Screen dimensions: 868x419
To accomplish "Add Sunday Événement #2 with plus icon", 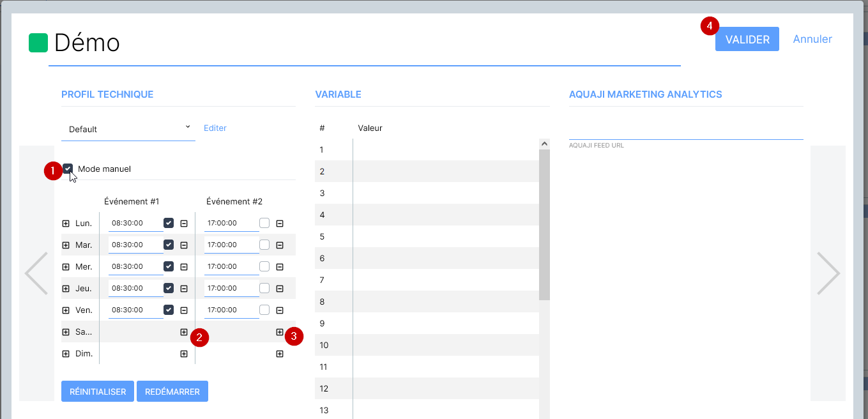I will [280, 354].
